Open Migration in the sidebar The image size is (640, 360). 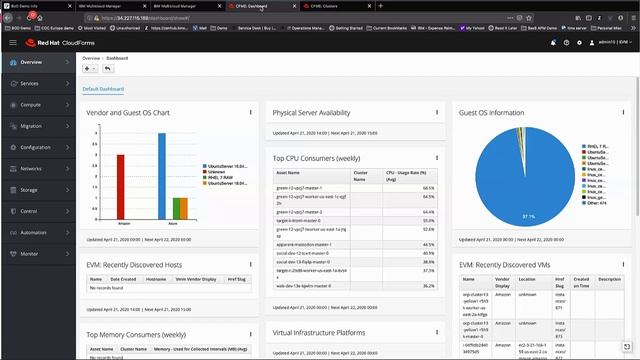coord(39,126)
